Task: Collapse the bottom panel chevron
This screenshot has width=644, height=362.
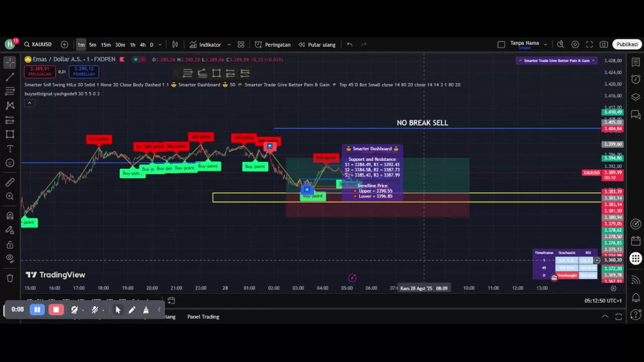Action: pos(605,317)
